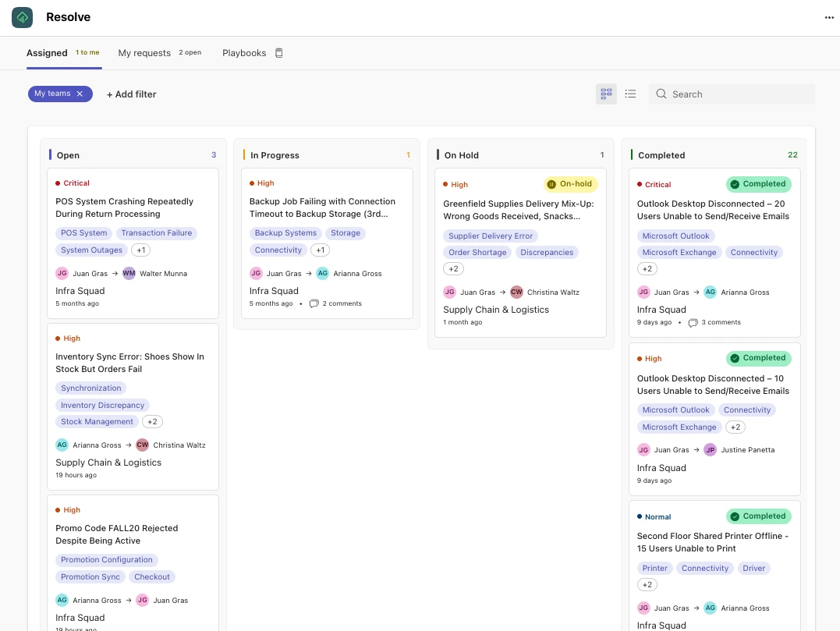The width and height of the screenshot is (840, 631).
Task: Click Arianna Gross avatar on Backup Job card
Action: 322,273
